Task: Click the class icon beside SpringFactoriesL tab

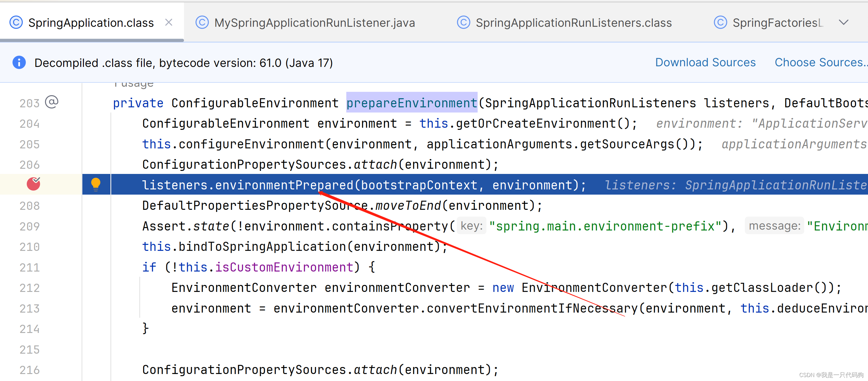Action: (x=721, y=22)
